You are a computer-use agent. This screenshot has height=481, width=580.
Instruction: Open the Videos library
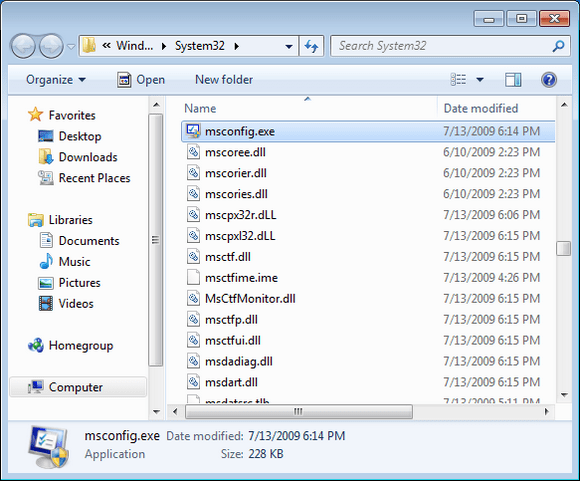pos(66,304)
